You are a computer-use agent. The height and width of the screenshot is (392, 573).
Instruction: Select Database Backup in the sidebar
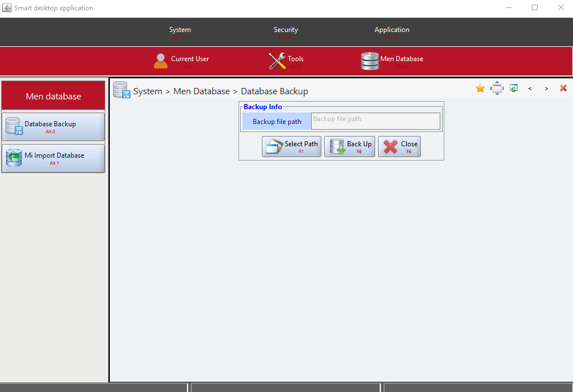tap(53, 126)
